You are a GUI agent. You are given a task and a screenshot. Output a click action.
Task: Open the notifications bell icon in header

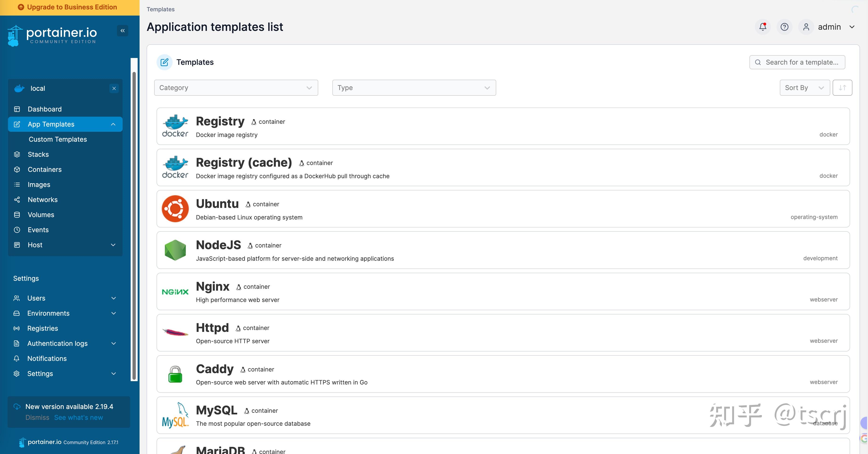pos(763,27)
